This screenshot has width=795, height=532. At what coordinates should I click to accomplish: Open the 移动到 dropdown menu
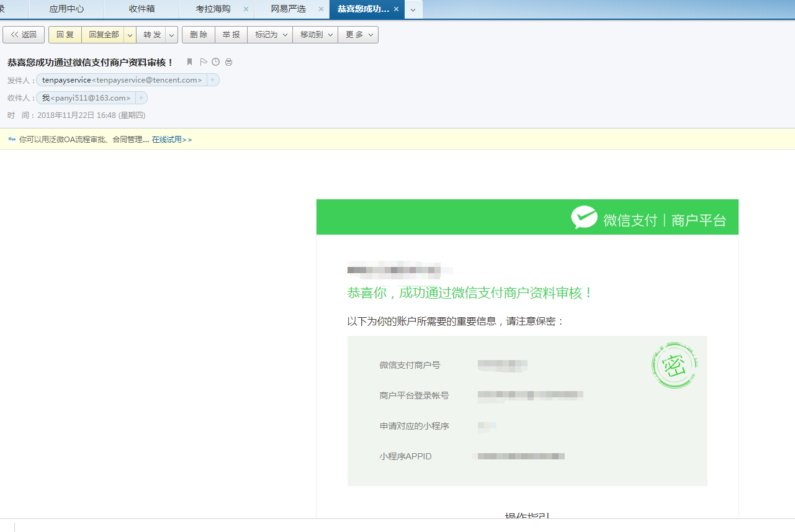[x=315, y=35]
